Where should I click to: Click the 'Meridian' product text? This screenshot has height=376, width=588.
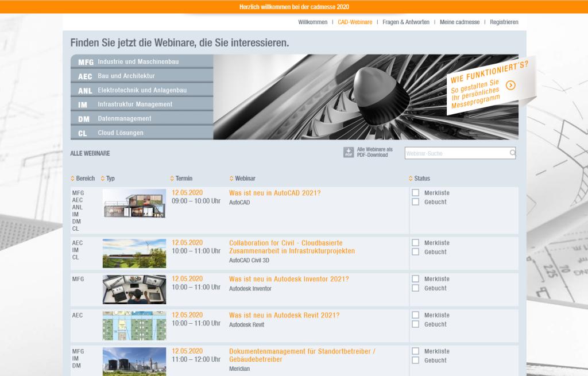[x=239, y=369]
